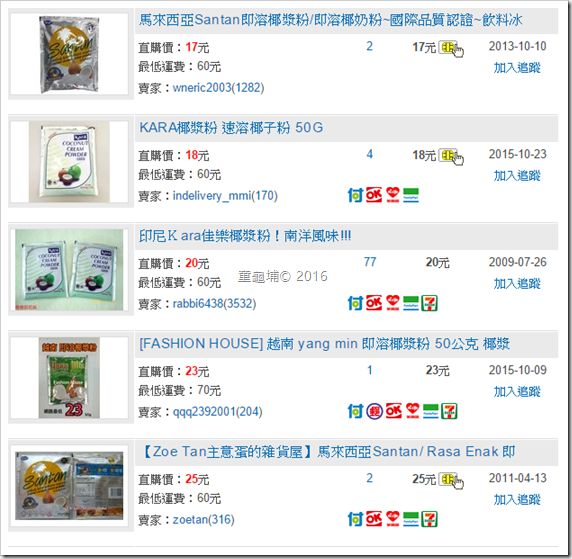Open the yang min 23 product thumbnail
This screenshot has width=572, height=559.
point(69,378)
